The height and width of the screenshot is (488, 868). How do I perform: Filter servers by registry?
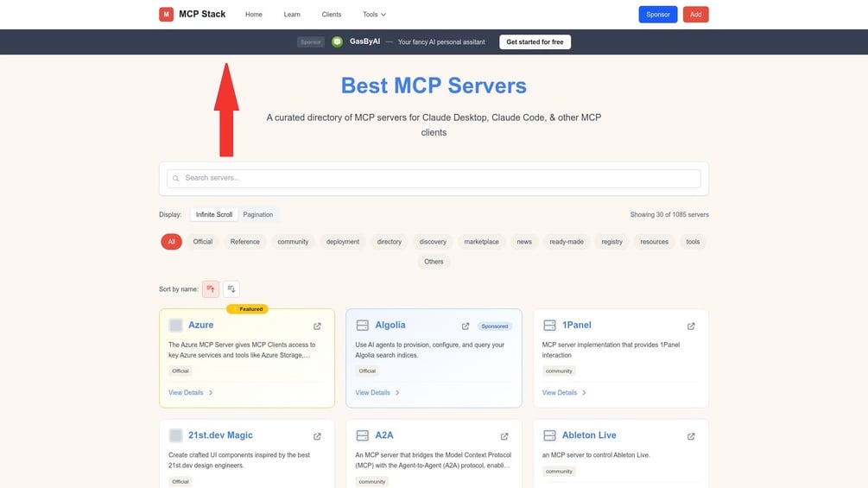click(x=611, y=242)
